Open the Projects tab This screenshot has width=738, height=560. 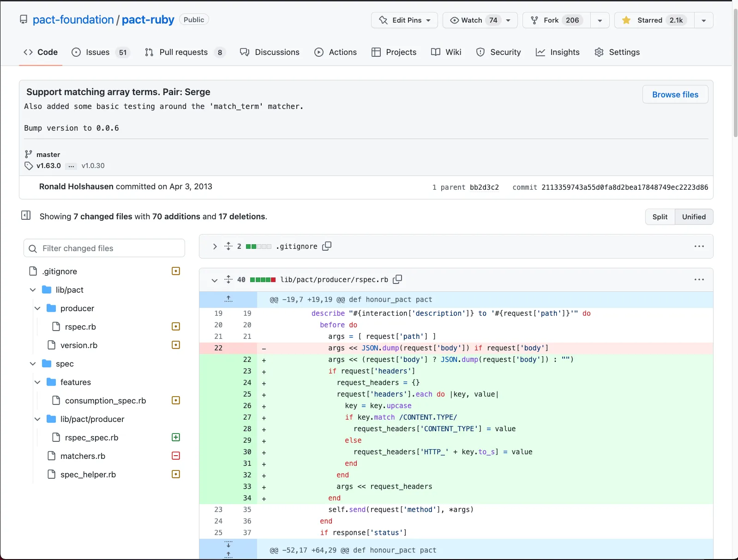click(394, 52)
